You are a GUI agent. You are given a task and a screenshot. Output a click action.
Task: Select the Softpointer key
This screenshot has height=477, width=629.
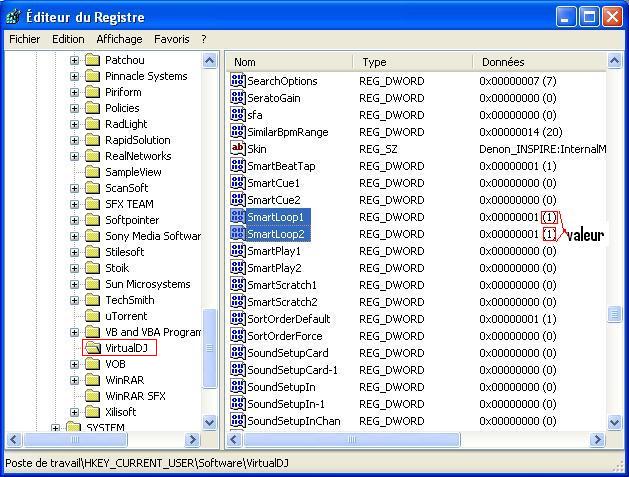(132, 220)
